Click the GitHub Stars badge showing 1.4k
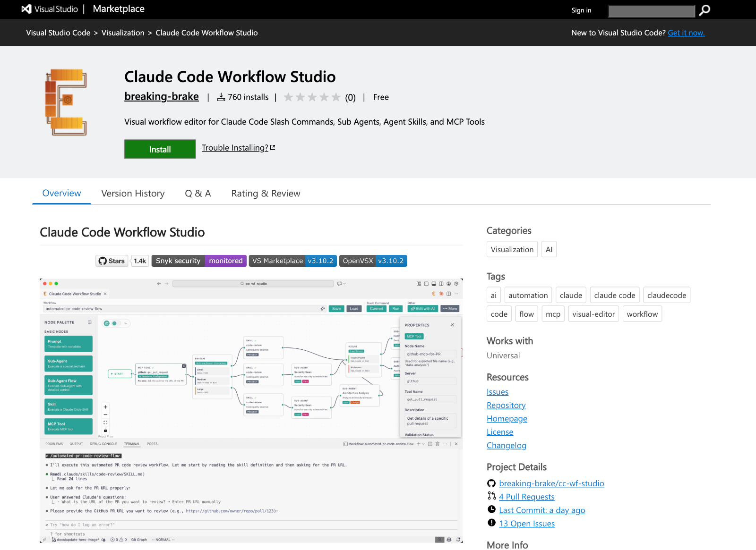 (122, 261)
